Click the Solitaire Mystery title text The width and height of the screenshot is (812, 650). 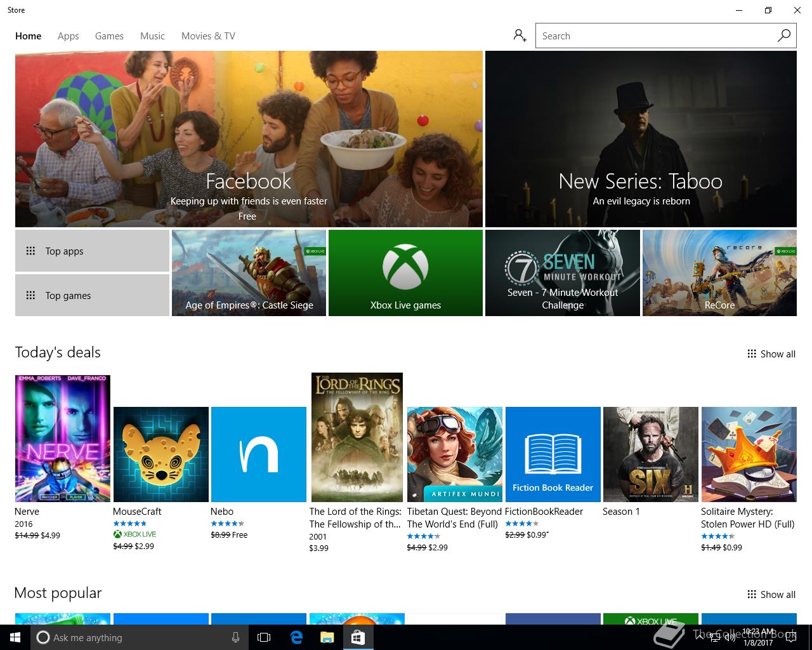pyautogui.click(x=747, y=518)
